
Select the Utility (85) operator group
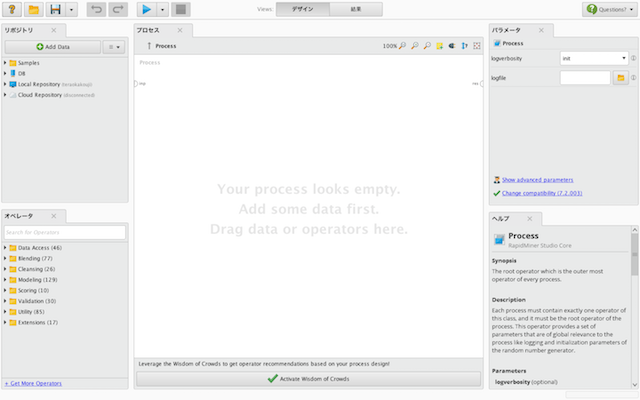pos(27,311)
